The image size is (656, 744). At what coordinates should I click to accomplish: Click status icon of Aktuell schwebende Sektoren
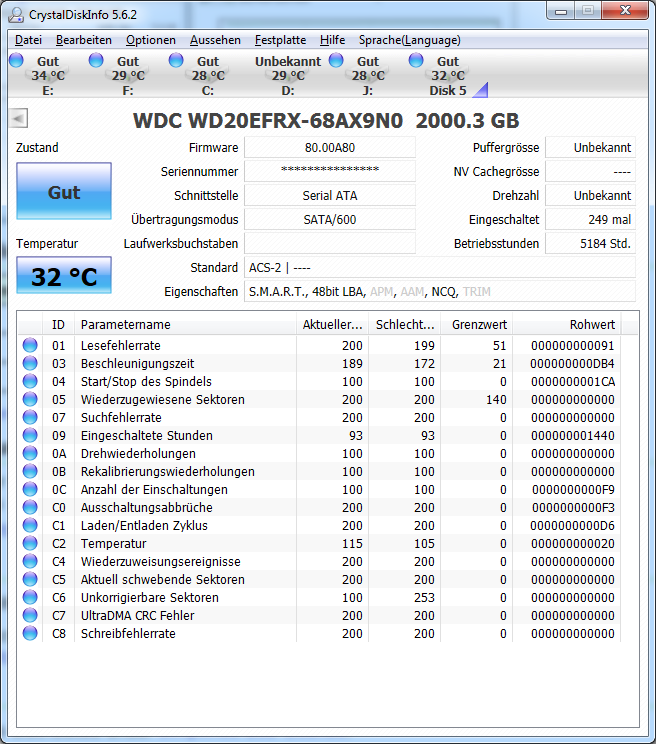point(30,579)
